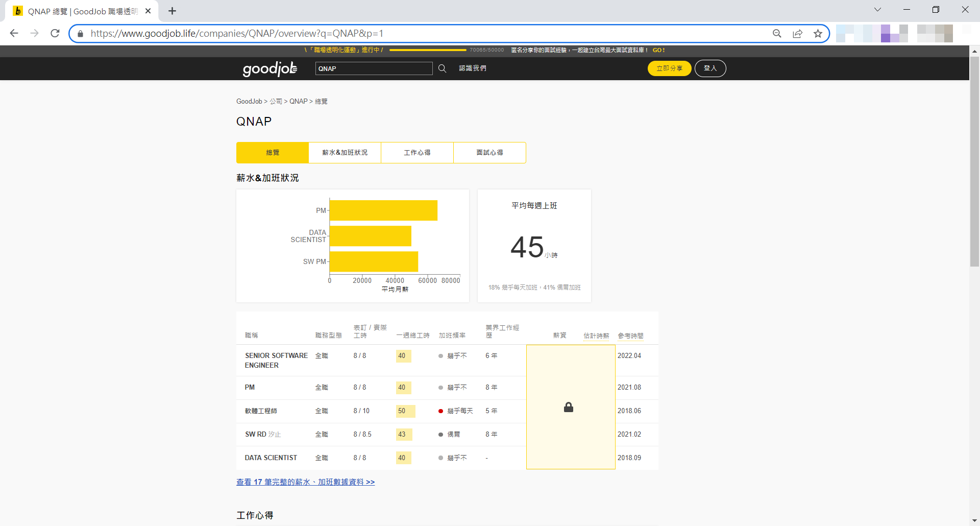Click the DATA SCIENTIST bar in chart
This screenshot has width=980, height=526.
[x=371, y=236]
